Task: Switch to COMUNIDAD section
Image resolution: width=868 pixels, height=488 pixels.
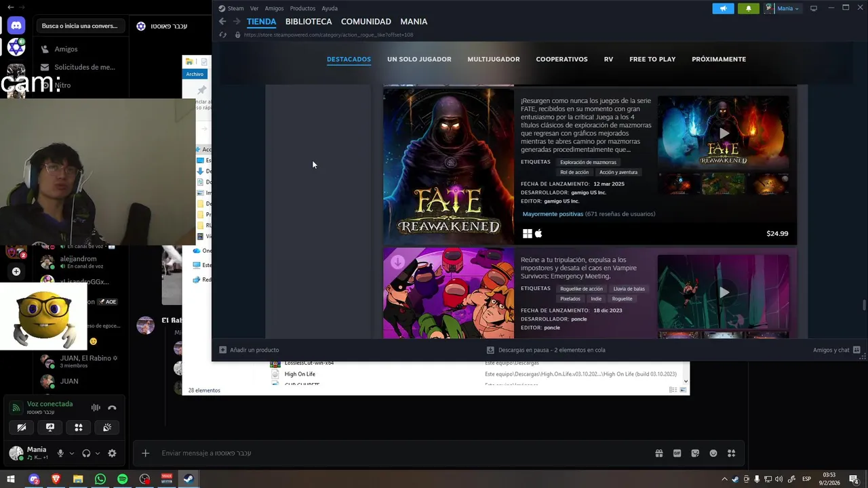Action: pyautogui.click(x=366, y=22)
